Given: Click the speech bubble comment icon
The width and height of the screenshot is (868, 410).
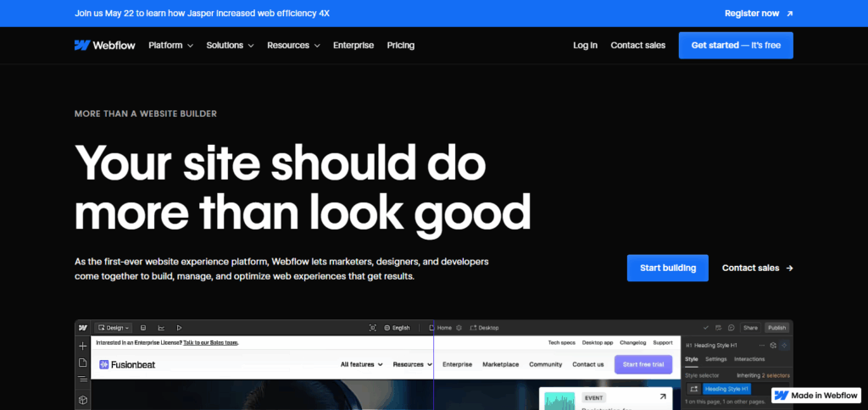Looking at the screenshot, I should [x=732, y=328].
